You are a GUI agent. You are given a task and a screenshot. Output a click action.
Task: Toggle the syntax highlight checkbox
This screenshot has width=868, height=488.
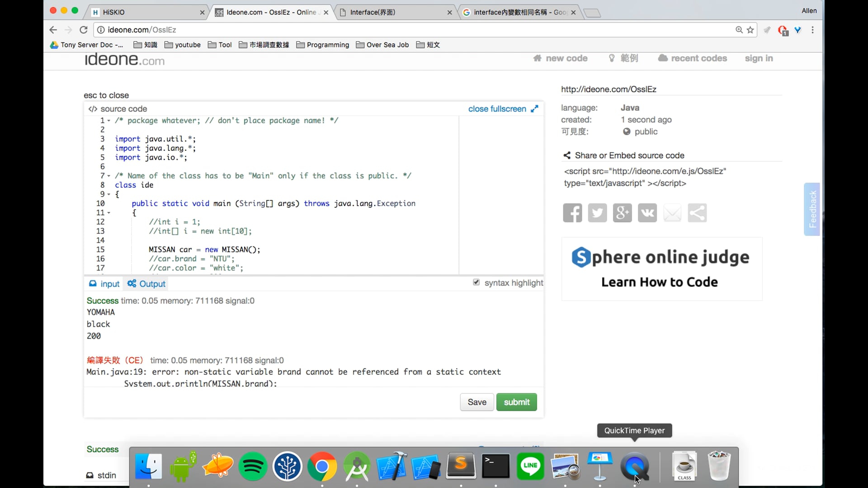pyautogui.click(x=476, y=282)
